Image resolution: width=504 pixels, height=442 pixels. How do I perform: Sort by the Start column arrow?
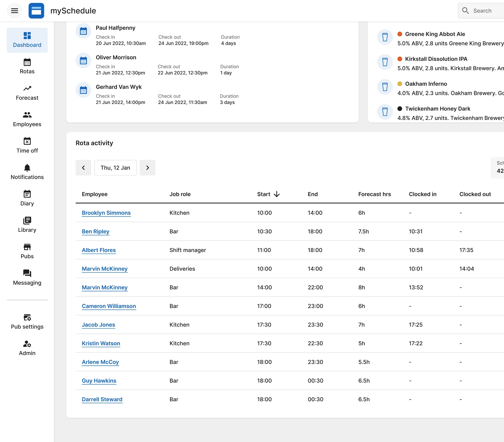[x=277, y=194]
